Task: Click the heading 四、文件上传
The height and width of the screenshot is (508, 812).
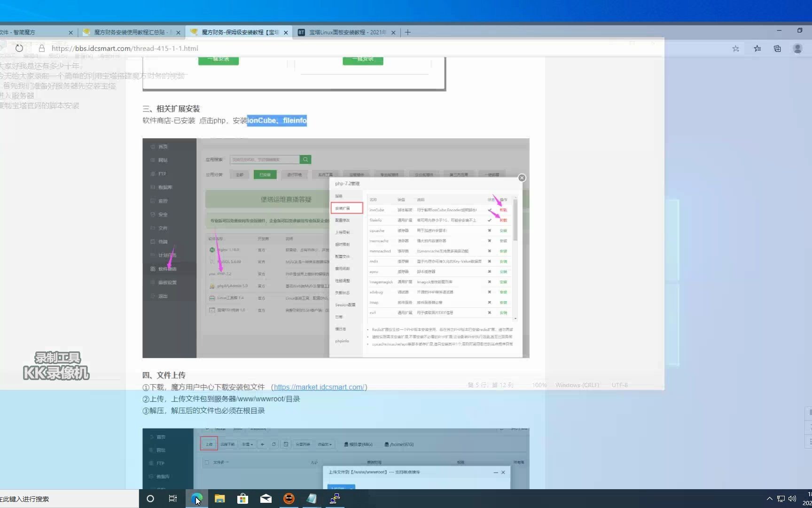Action: click(x=164, y=375)
